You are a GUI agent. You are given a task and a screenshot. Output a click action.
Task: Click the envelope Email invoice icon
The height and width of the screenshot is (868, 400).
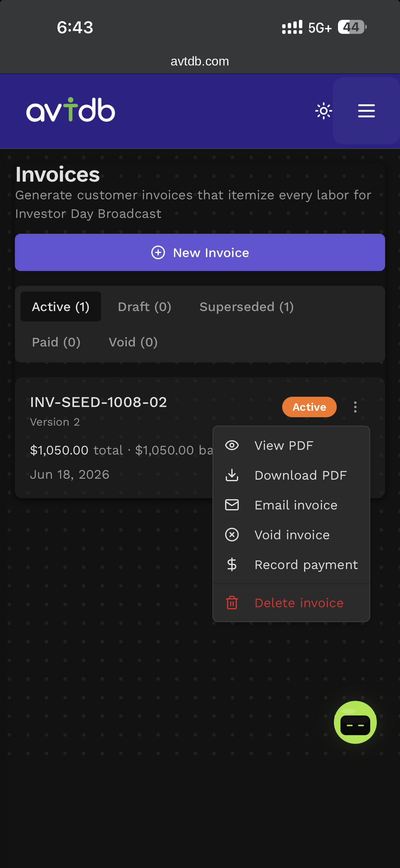232,505
